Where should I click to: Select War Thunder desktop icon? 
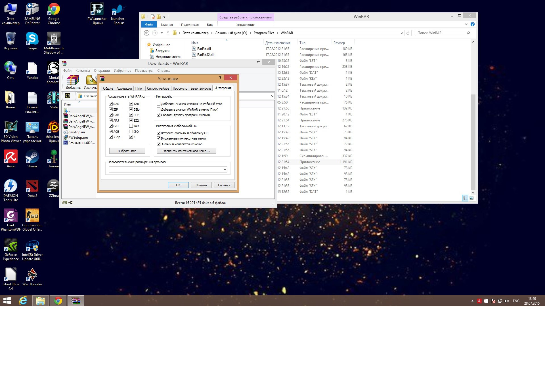pyautogui.click(x=32, y=277)
